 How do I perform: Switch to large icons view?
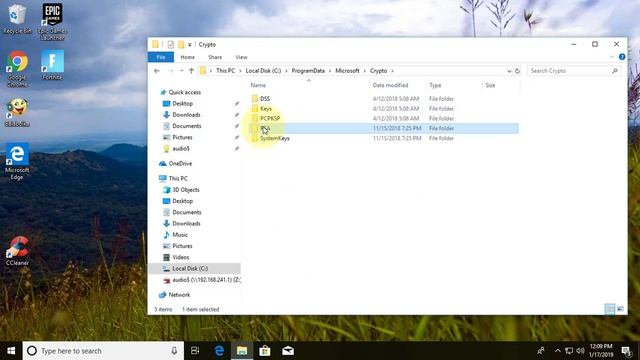point(620,309)
